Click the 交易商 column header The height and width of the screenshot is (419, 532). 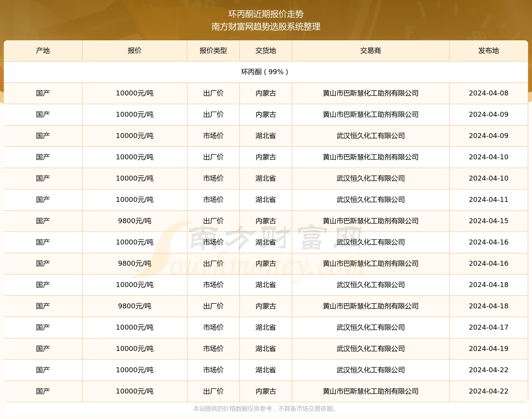pos(370,51)
